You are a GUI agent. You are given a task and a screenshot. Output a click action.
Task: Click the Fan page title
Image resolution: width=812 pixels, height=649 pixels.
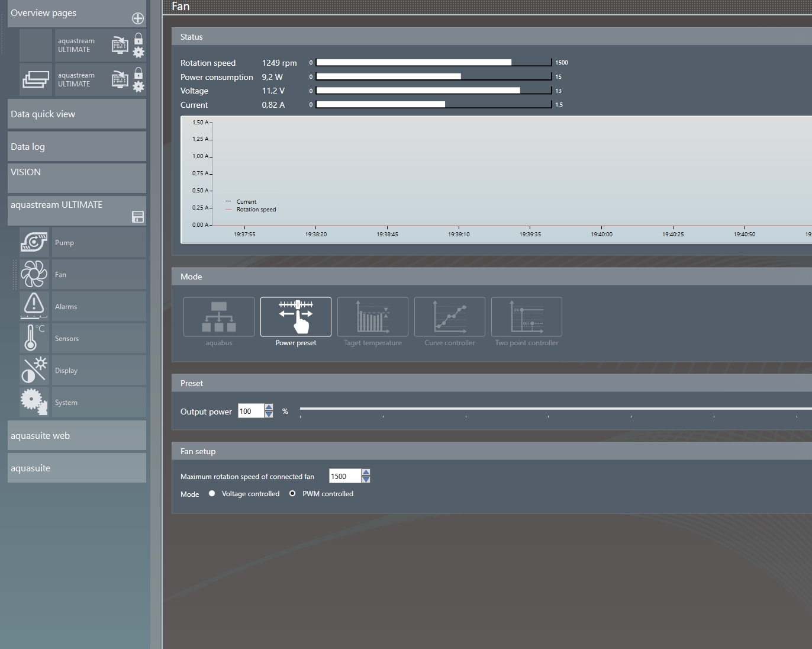(181, 6)
